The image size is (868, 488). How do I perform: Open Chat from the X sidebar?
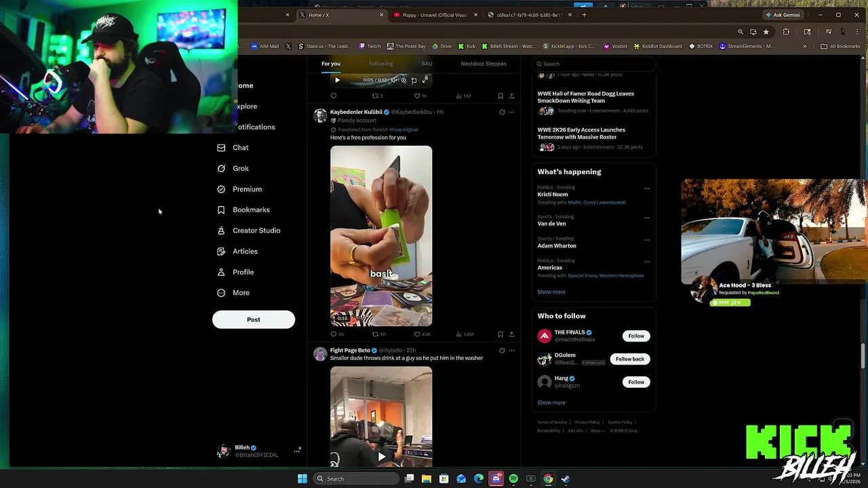pos(233,148)
